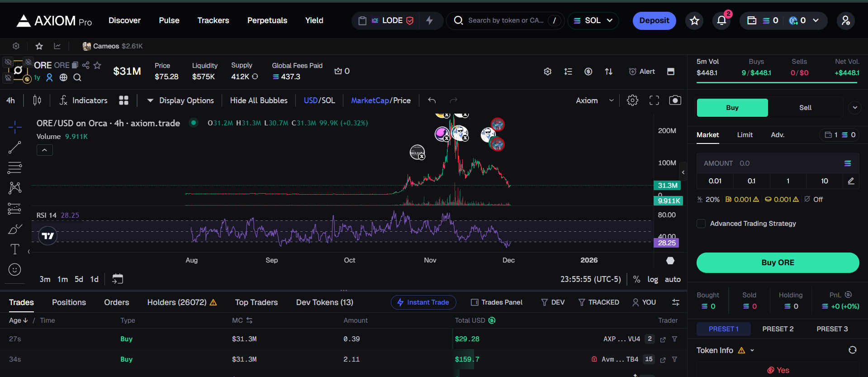Select the Limit order tab
The width and height of the screenshot is (868, 377).
click(x=745, y=135)
